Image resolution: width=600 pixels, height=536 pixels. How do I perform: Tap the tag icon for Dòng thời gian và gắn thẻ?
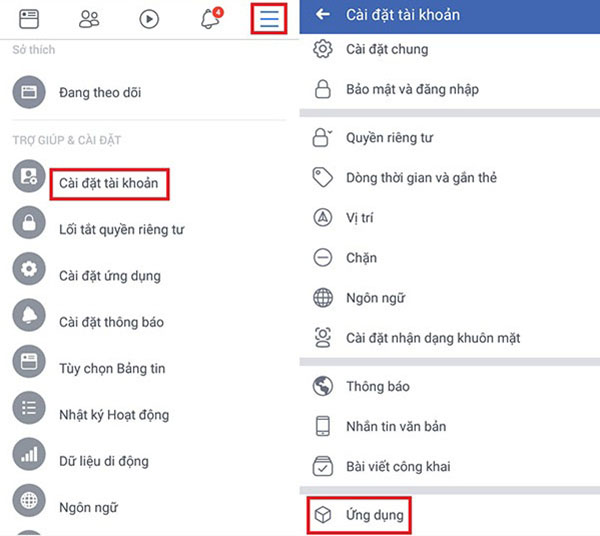pos(323,178)
